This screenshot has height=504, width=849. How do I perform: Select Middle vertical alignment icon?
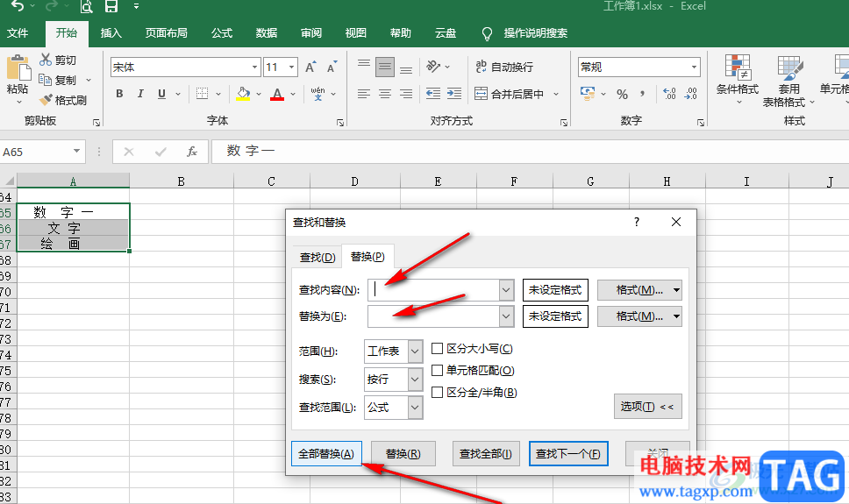tap(385, 67)
